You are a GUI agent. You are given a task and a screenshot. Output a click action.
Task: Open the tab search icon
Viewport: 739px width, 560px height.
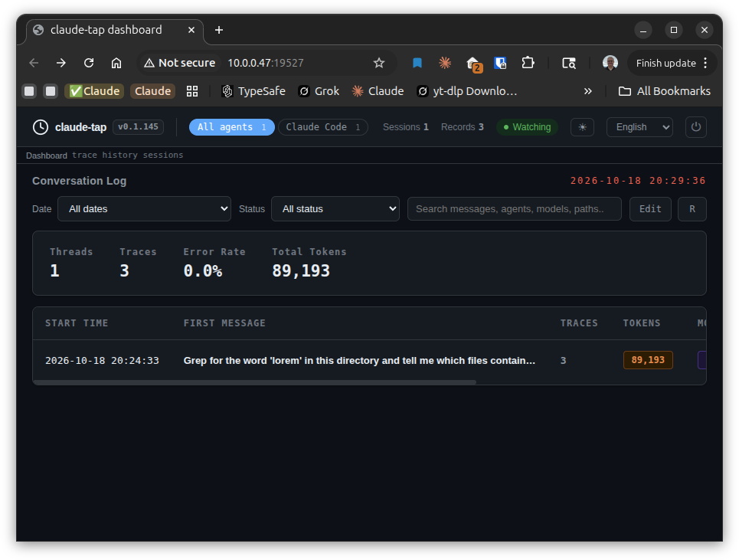569,63
